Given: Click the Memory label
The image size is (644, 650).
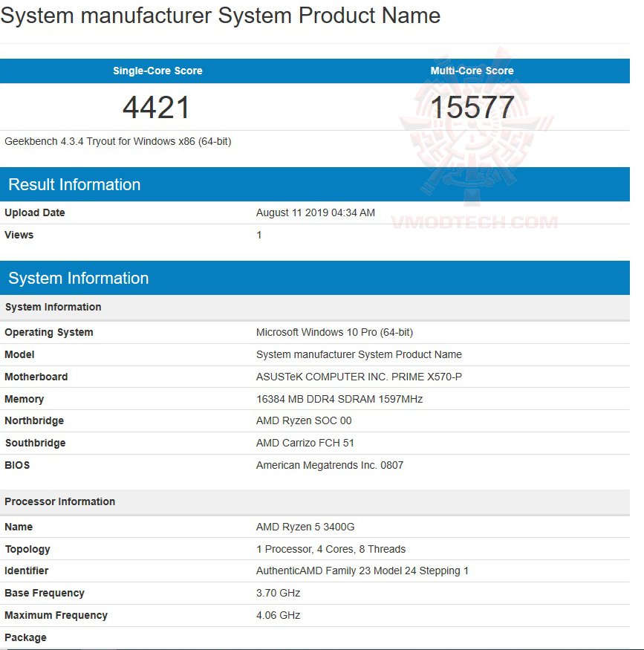Looking at the screenshot, I should [x=24, y=399].
